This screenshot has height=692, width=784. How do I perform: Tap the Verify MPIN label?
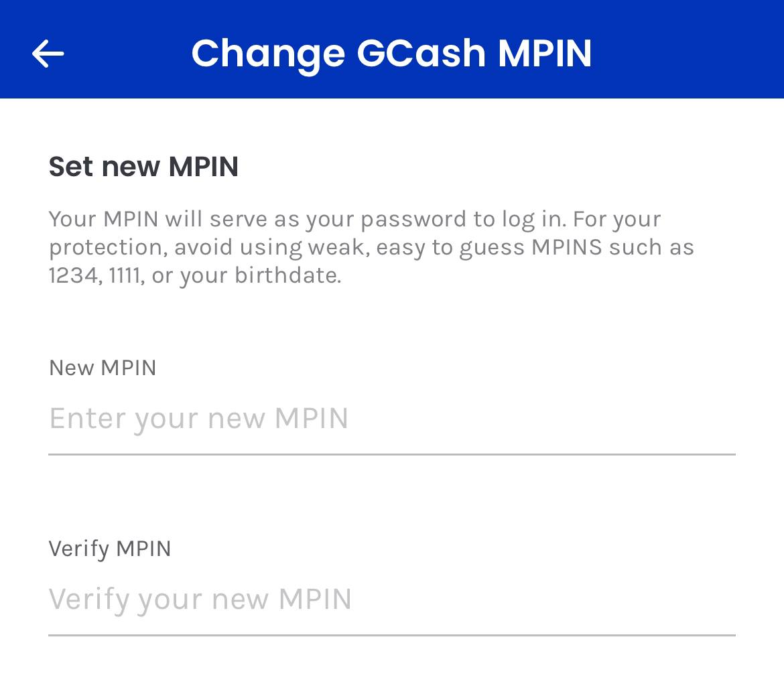coord(109,548)
